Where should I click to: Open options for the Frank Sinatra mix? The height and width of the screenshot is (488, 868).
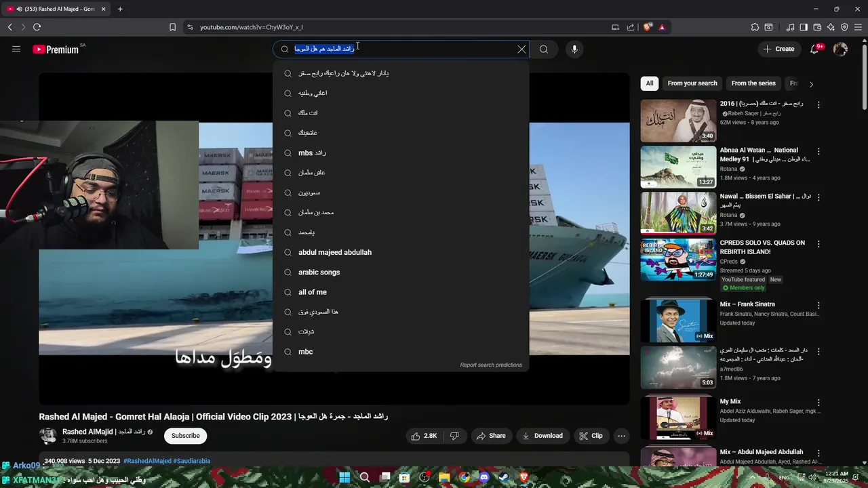tap(818, 306)
